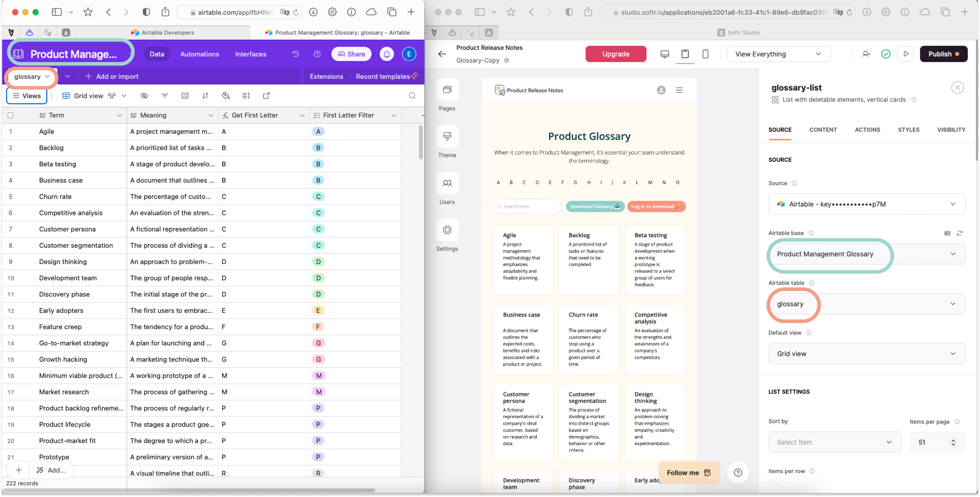This screenshot has height=497, width=980.
Task: Click the Softr preview play button
Action: pos(906,54)
